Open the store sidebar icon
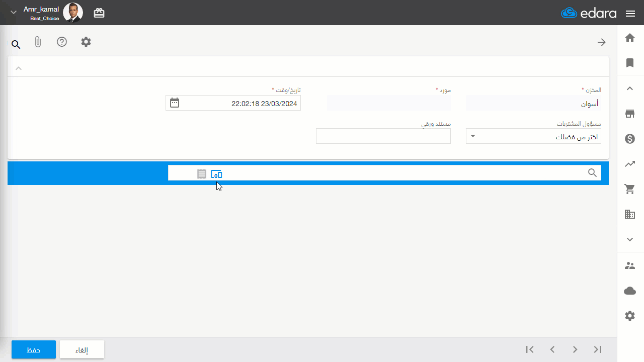 tap(630, 114)
